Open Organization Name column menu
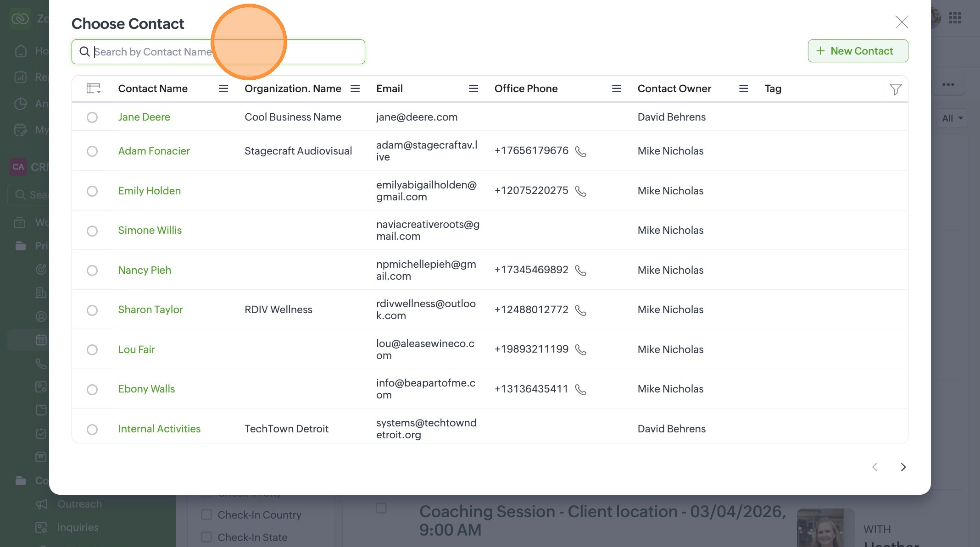The image size is (980, 547). coord(355,88)
